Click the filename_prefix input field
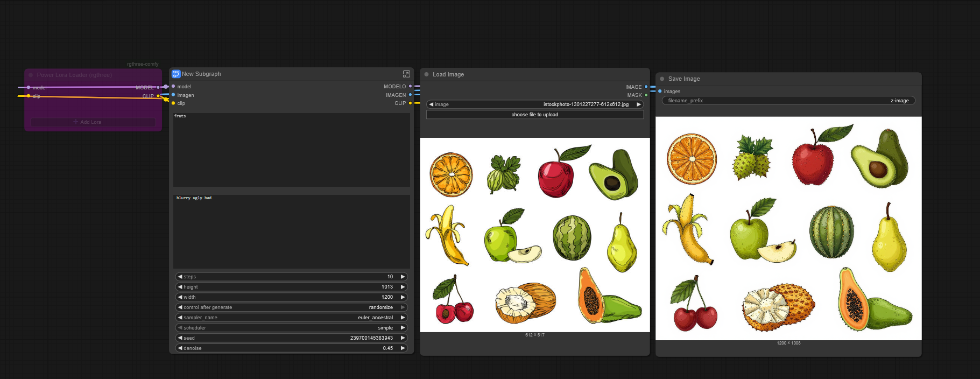The image size is (980, 379). (788, 101)
